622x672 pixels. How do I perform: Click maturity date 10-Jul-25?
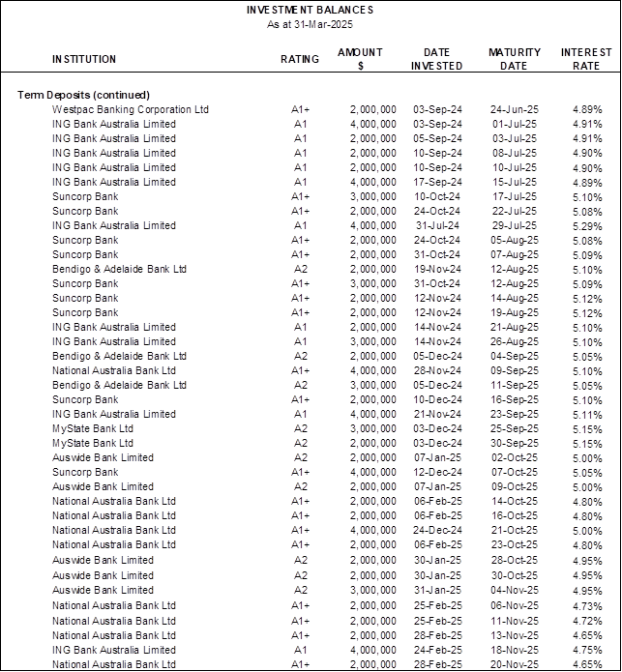(515, 168)
